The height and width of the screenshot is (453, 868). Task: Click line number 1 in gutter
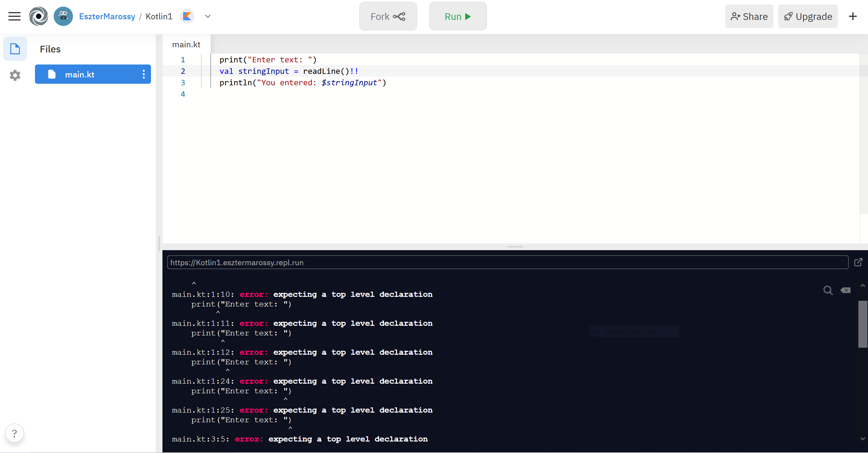183,60
